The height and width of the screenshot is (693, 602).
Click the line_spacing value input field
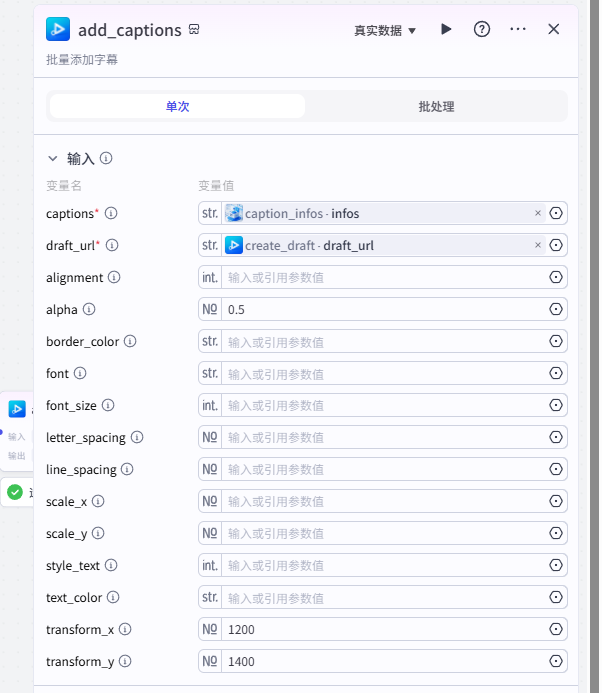point(384,469)
